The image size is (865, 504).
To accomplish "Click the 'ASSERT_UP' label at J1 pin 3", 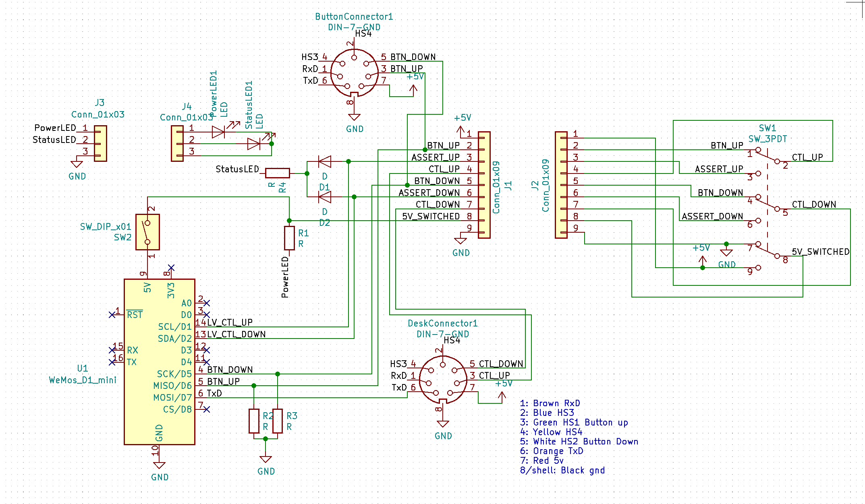I will (436, 157).
